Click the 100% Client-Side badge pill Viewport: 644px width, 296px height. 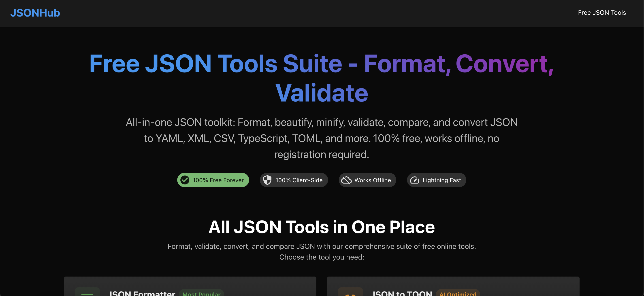click(294, 180)
